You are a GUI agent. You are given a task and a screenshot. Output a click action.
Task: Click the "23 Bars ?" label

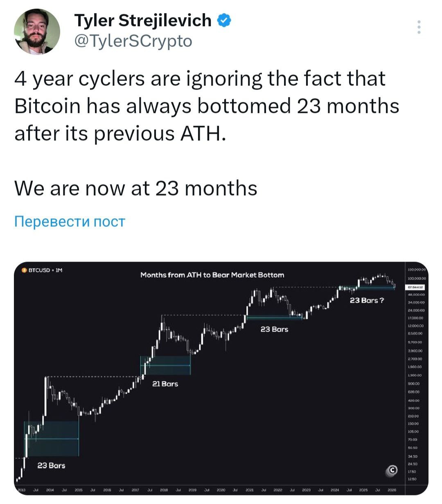(367, 301)
